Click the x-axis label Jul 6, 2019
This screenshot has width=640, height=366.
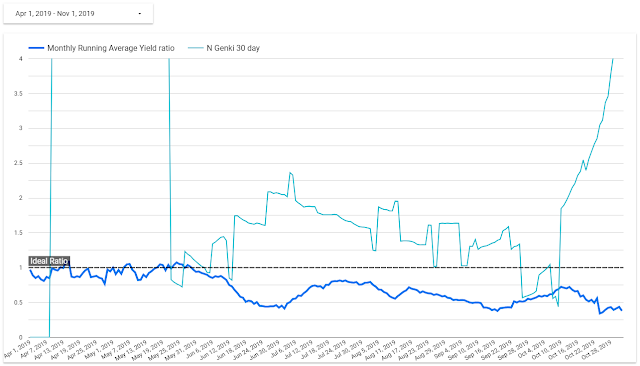283,350
